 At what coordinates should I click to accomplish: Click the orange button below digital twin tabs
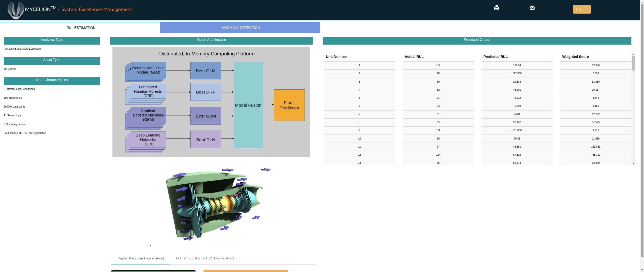[246, 271]
